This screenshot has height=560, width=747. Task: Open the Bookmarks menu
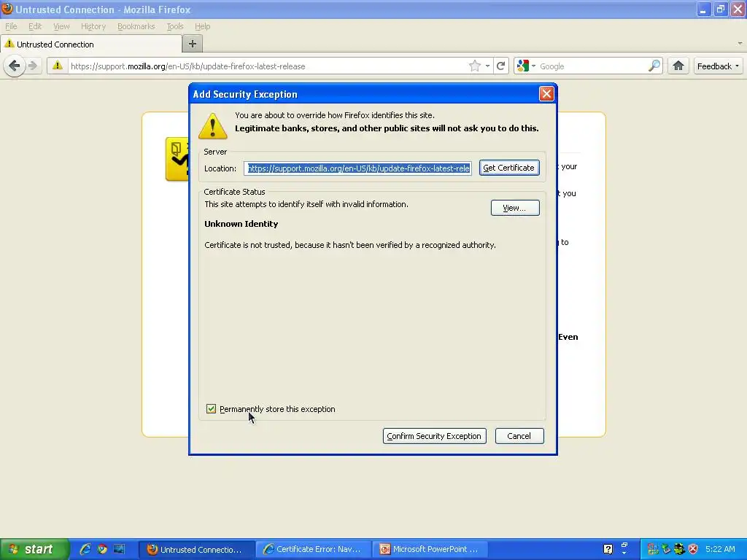coord(136,26)
